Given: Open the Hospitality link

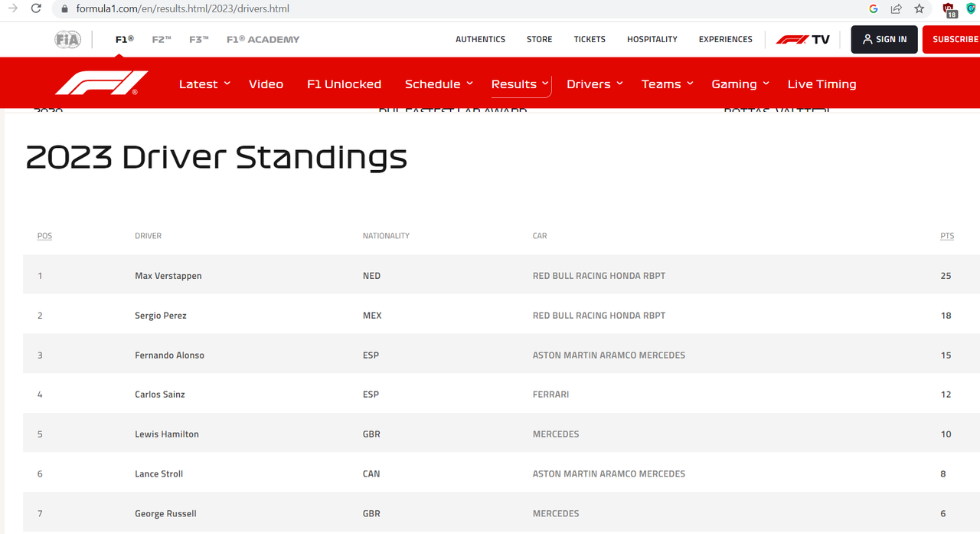Looking at the screenshot, I should 652,39.
